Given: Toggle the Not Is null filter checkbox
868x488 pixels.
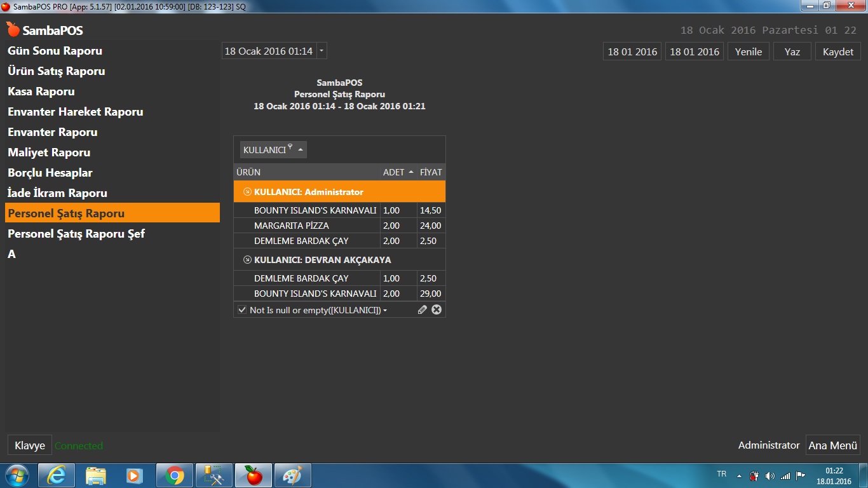Looking at the screenshot, I should point(242,310).
